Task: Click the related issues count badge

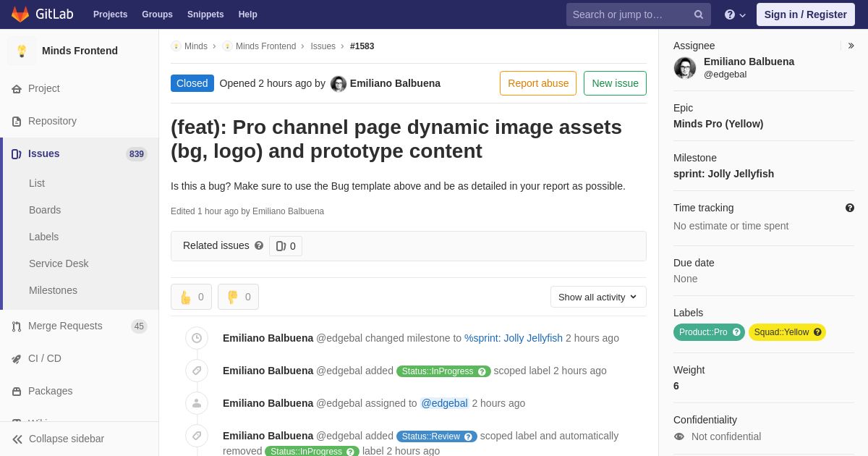Action: tap(286, 246)
